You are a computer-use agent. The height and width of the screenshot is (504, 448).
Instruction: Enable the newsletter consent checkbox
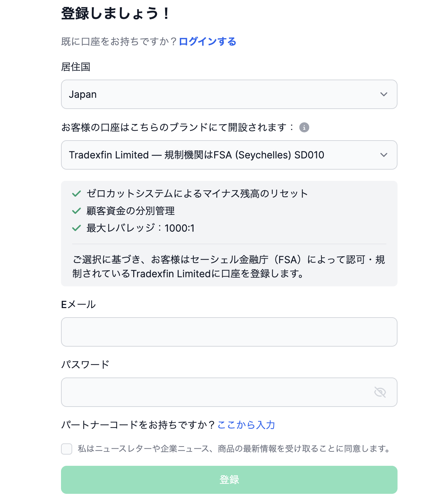tap(67, 449)
